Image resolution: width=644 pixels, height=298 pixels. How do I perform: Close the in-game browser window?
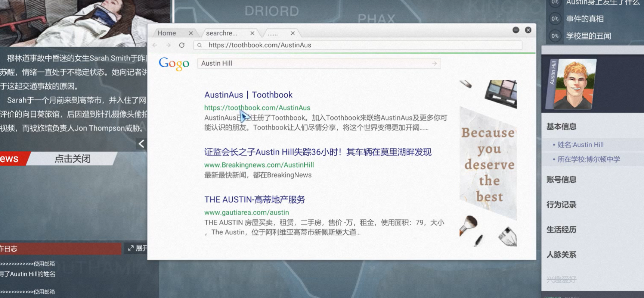(528, 30)
